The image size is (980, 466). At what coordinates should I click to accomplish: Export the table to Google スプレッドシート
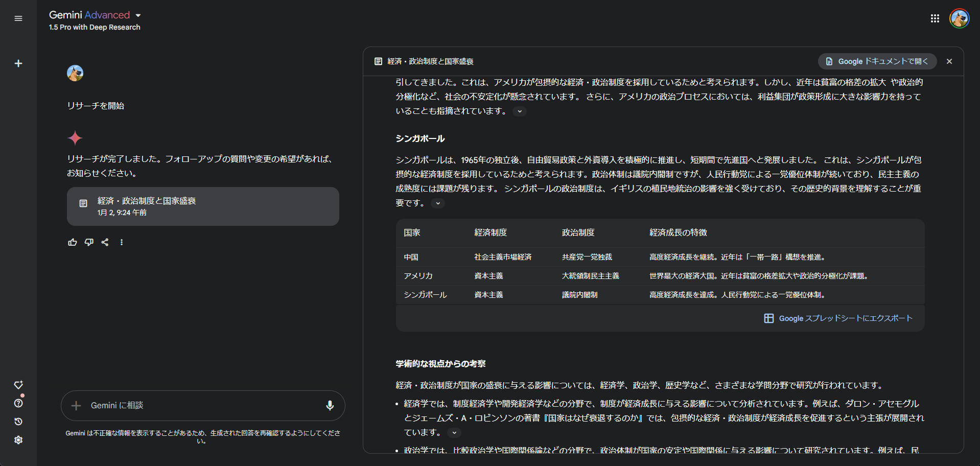838,318
